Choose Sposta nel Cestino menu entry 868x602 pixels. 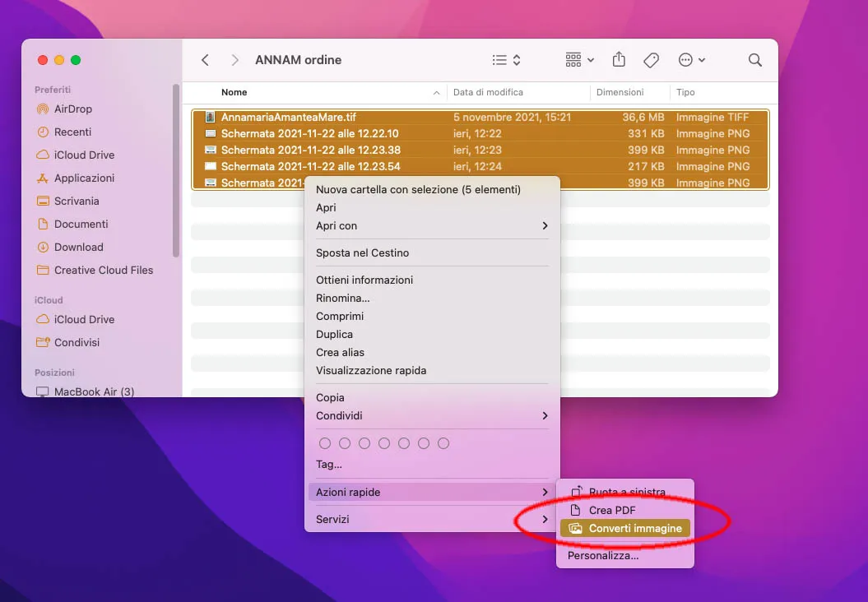coord(362,252)
